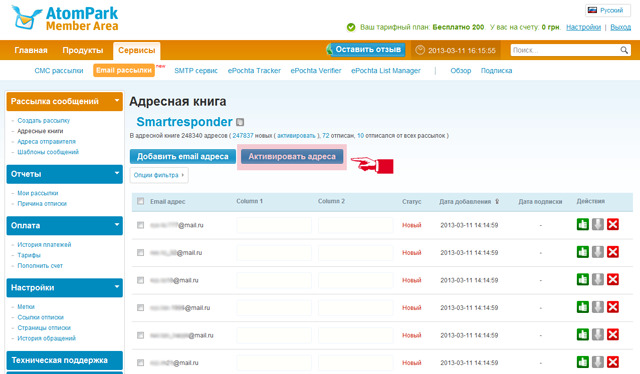The image size is (640, 374).
Task: Click green activate icon in fourth row
Action: pos(582,307)
